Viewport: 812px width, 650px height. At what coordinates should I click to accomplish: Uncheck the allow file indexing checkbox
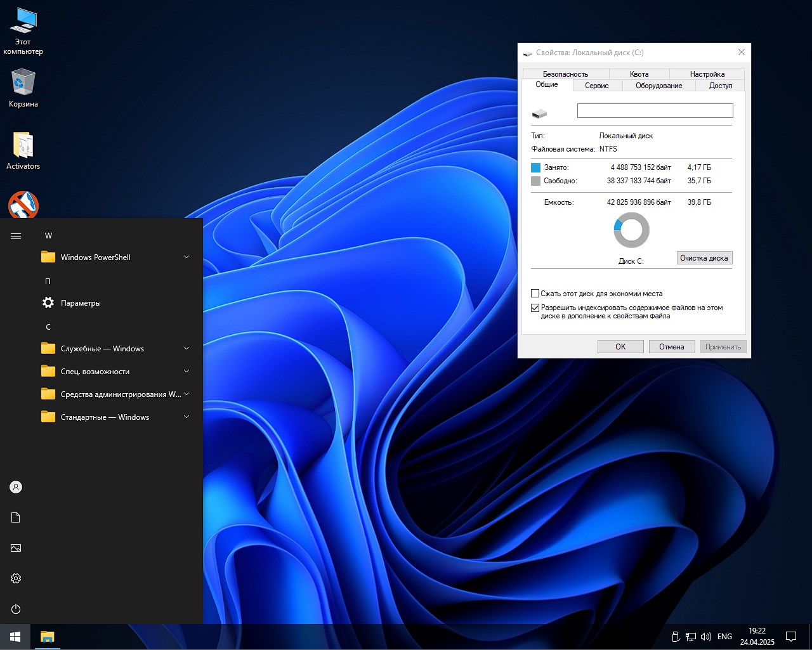click(535, 308)
